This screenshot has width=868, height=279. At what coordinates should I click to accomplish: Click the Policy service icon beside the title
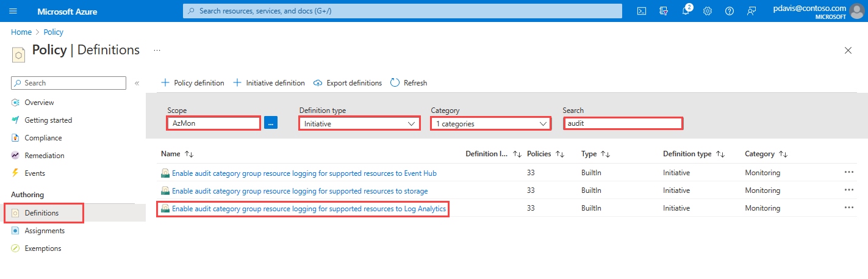(18, 54)
